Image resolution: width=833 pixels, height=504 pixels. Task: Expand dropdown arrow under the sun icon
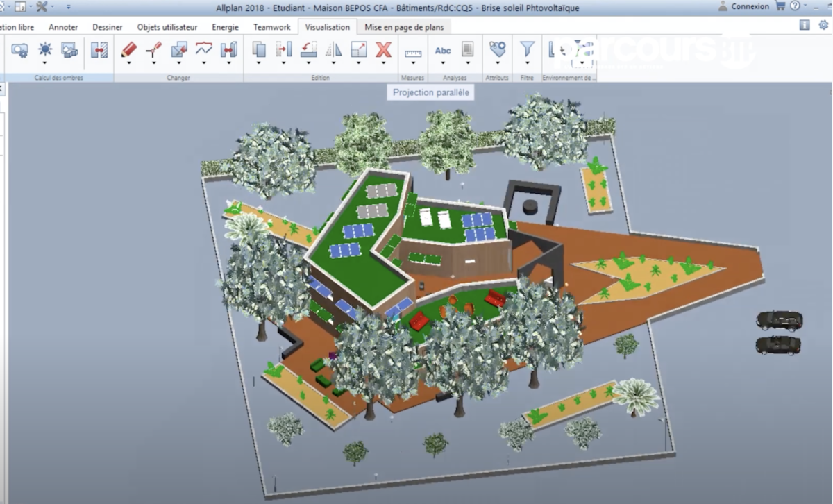(45, 63)
